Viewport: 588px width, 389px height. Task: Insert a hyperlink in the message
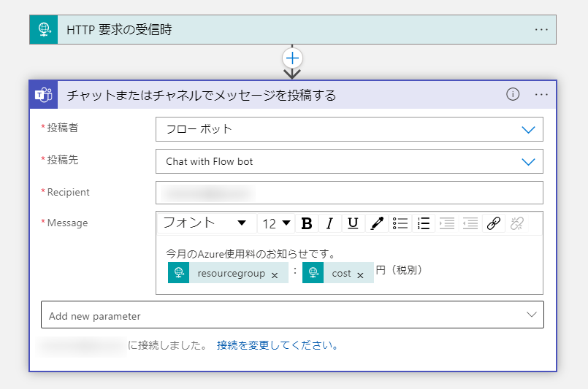point(494,223)
